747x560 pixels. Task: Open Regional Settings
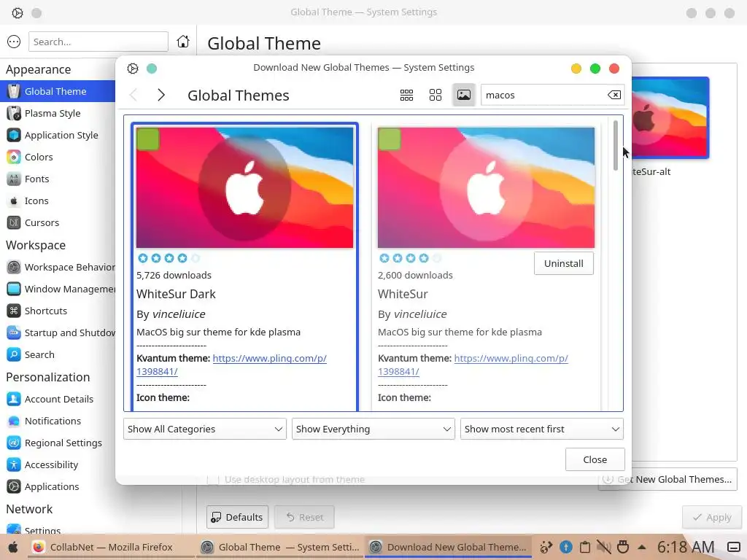[x=58, y=443]
